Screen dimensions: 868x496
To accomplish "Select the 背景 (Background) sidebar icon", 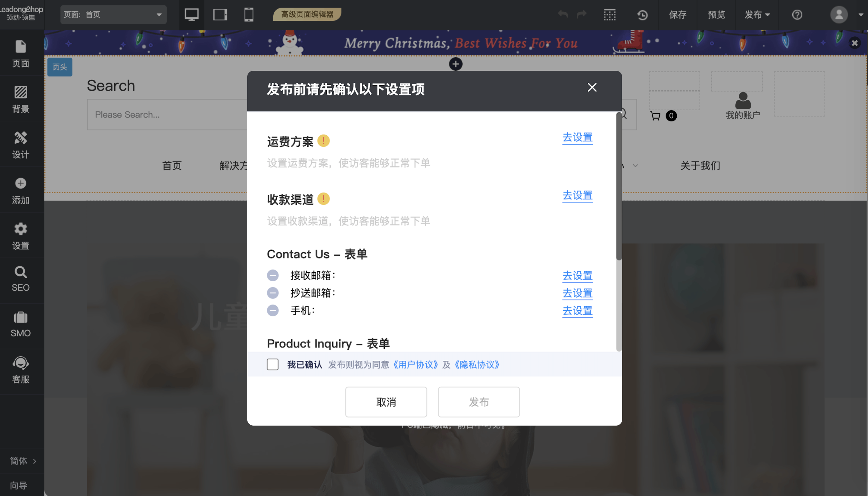I will pos(21,100).
